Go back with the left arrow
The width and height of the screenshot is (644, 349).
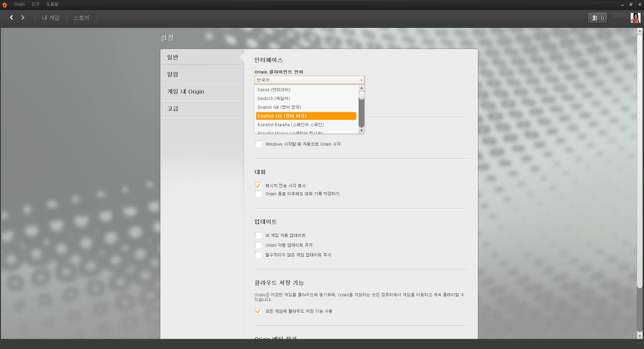click(12, 18)
